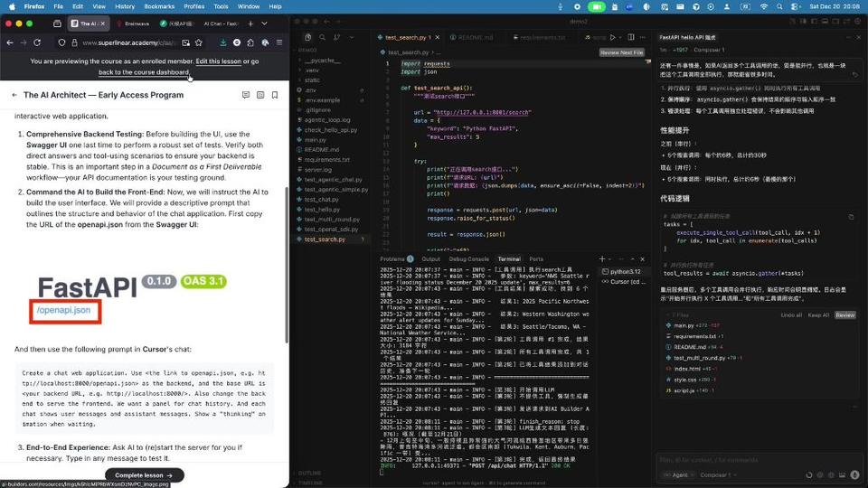Switch to the Brainwave browser tab
Screen dimensions: 868x488
click(x=133, y=23)
